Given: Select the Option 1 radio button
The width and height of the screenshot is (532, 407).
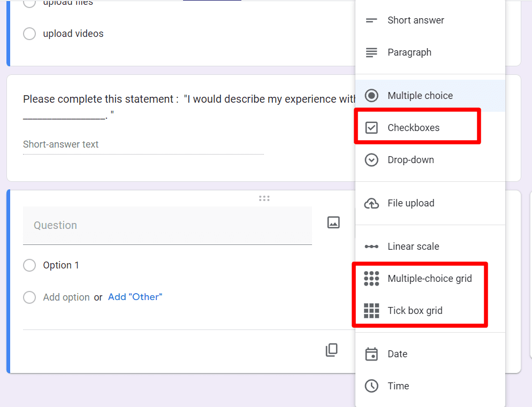Looking at the screenshot, I should pos(29,265).
